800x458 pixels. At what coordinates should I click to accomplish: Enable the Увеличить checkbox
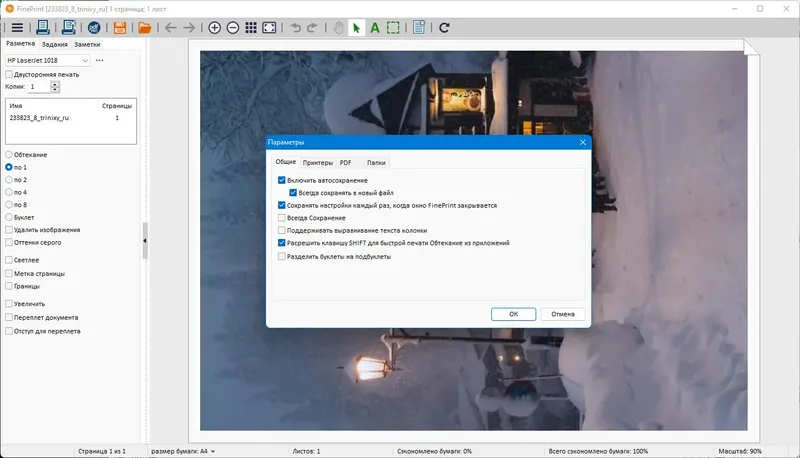pyautogui.click(x=9, y=303)
